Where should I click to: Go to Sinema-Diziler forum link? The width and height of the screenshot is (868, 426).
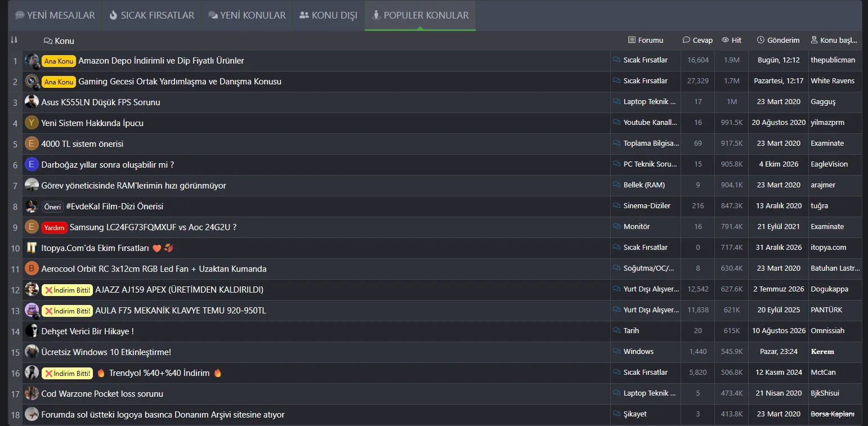(647, 206)
